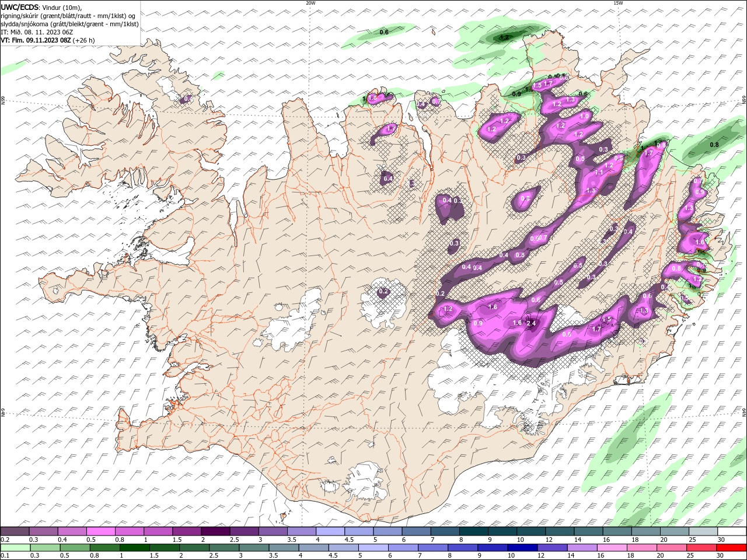This screenshot has height=560, width=747.
Task: Select the darkest green swatch in lower scale
Action: [x=134, y=548]
